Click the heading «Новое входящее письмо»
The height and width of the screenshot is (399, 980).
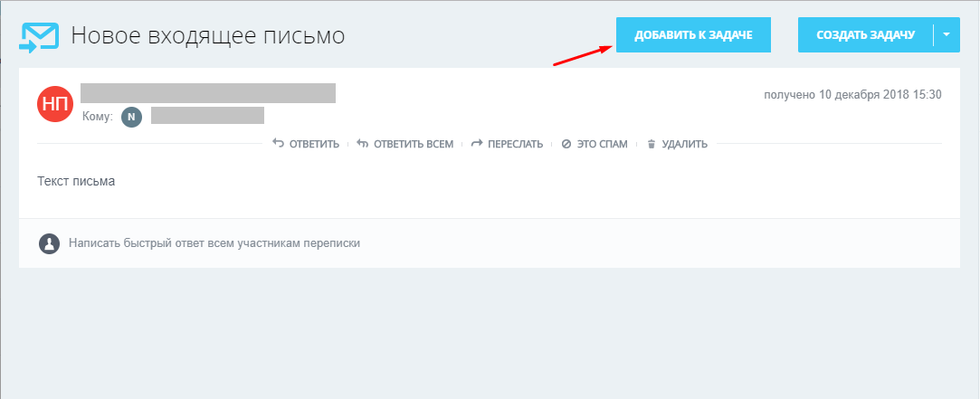point(207,35)
